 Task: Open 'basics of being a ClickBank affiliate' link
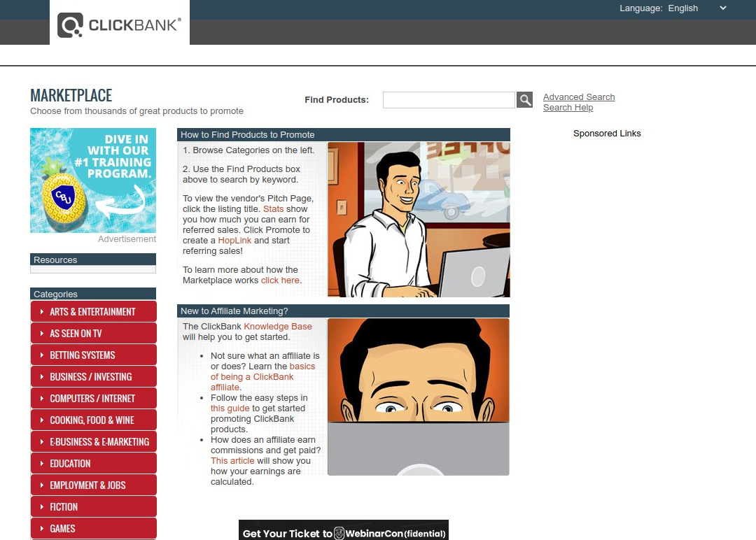click(x=262, y=377)
